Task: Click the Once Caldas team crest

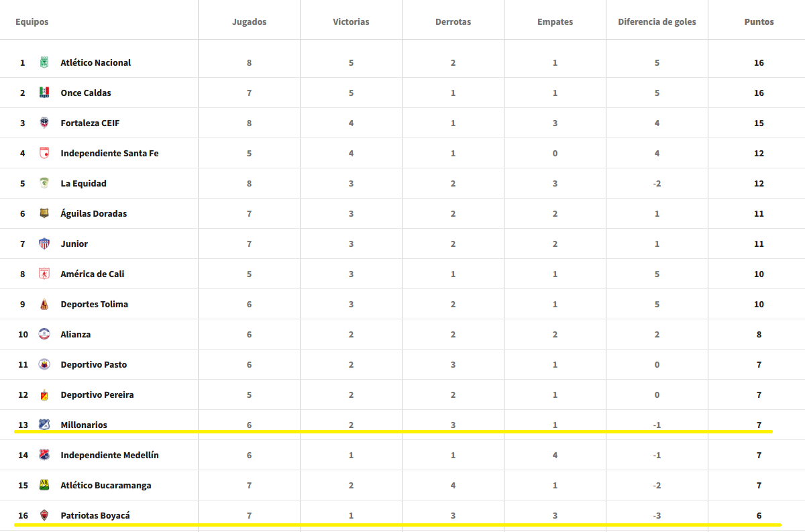Action: tap(44, 93)
